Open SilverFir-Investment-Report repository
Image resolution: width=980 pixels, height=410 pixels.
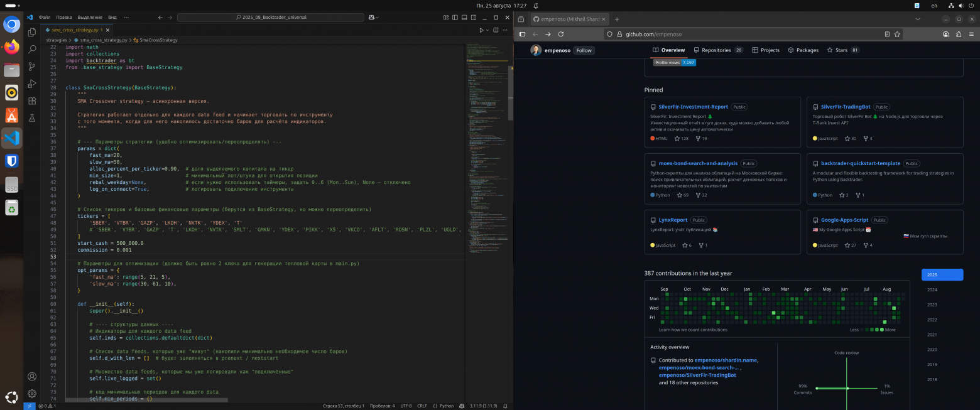pyautogui.click(x=694, y=107)
